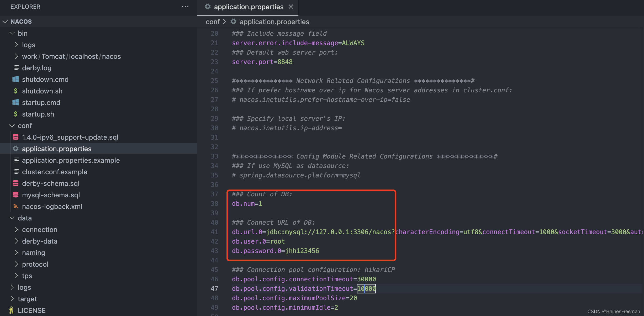Viewport: 644px width, 316px height.
Task: Close the application.properties tab
Action: coord(291,7)
